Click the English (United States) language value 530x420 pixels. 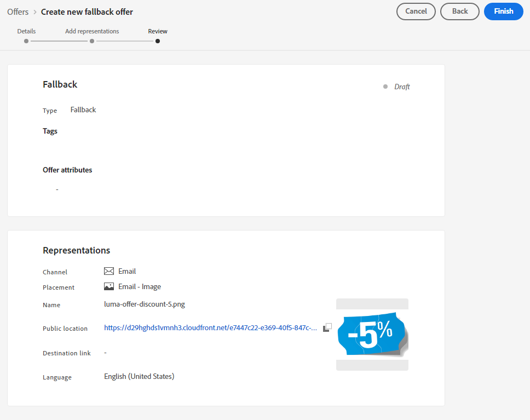[139, 376]
